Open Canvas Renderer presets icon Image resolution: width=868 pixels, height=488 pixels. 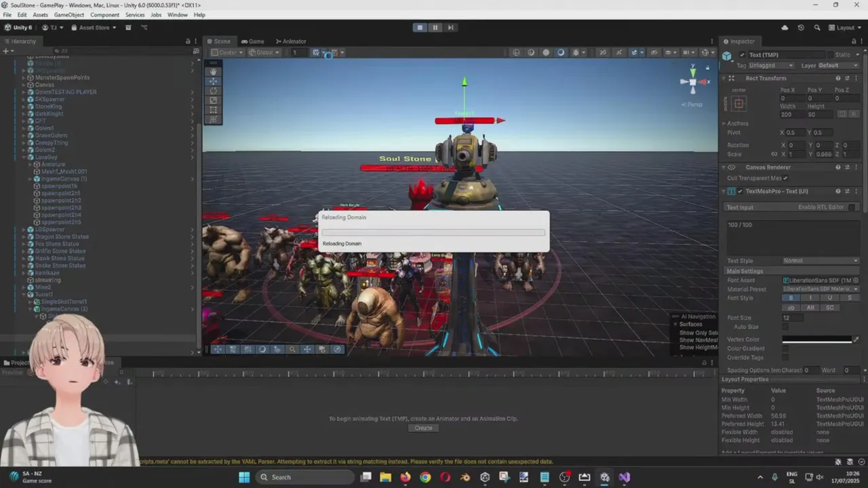pos(847,167)
